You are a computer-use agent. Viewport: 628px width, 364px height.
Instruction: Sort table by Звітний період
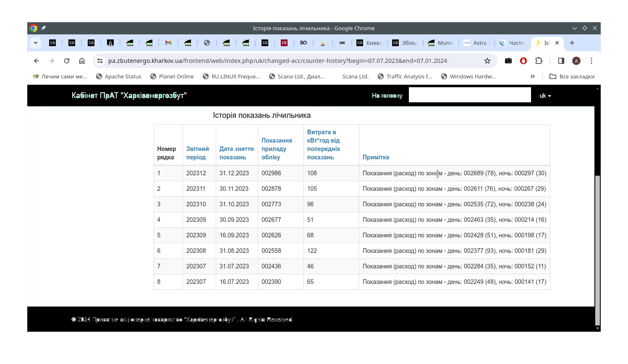tap(197, 153)
